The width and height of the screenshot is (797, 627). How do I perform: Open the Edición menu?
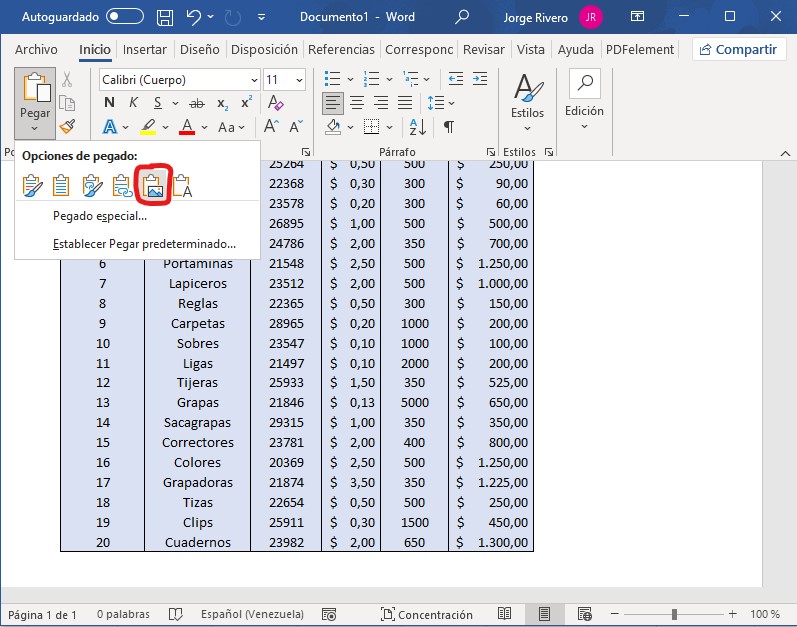click(585, 101)
